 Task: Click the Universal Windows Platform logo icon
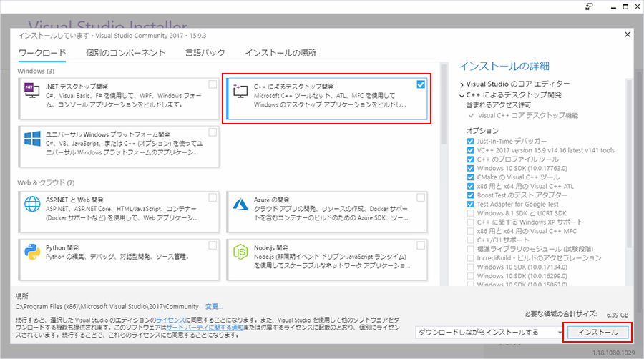[x=32, y=138]
